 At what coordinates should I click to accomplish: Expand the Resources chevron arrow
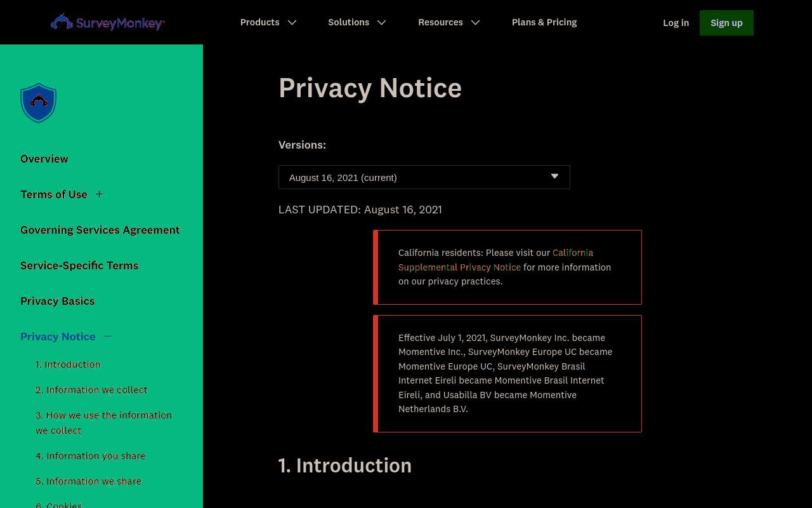tap(476, 22)
